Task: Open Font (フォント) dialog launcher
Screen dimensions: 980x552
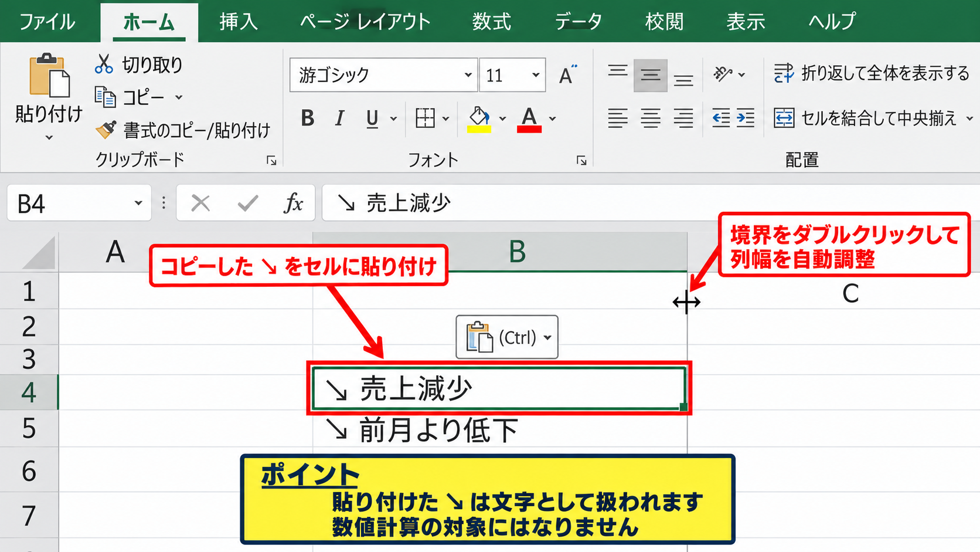Action: (581, 160)
